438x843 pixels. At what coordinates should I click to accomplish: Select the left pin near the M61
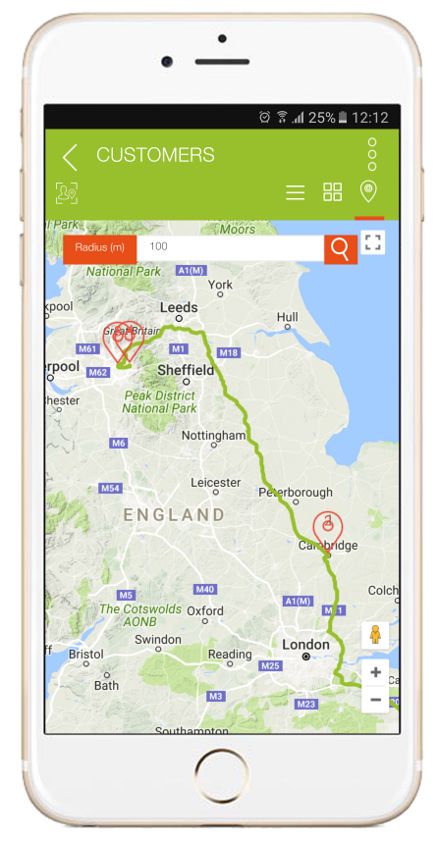tap(115, 342)
